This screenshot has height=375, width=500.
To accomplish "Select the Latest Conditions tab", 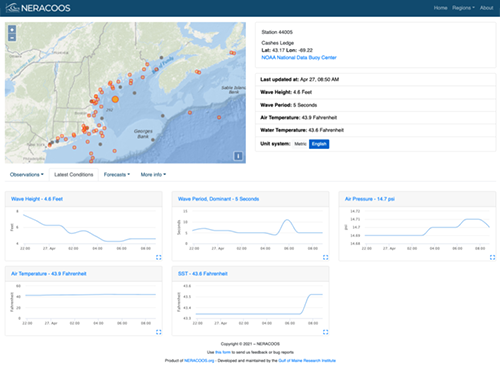I will point(74,175).
